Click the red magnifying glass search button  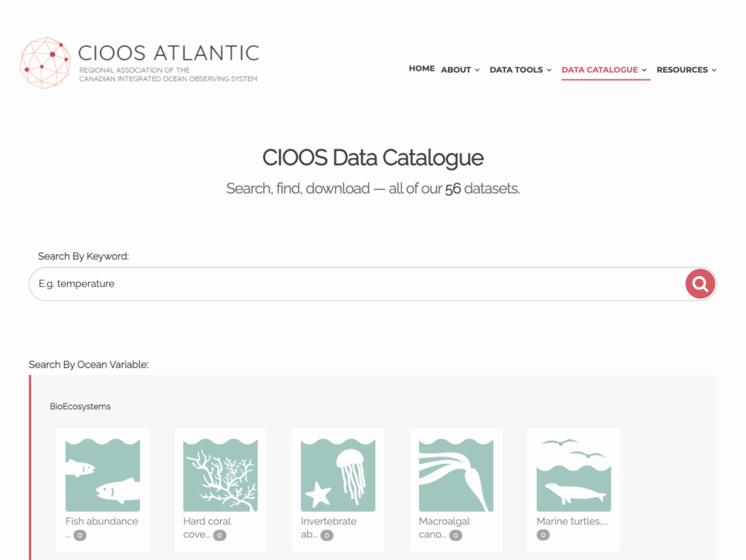tap(700, 284)
